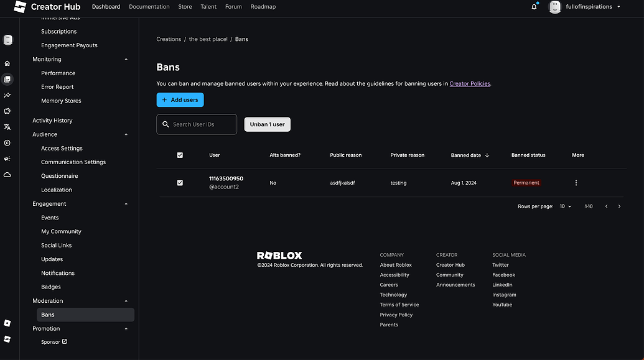Uncheck the checkbox for user 11163500950
This screenshot has width=644, height=360.
coord(180,182)
